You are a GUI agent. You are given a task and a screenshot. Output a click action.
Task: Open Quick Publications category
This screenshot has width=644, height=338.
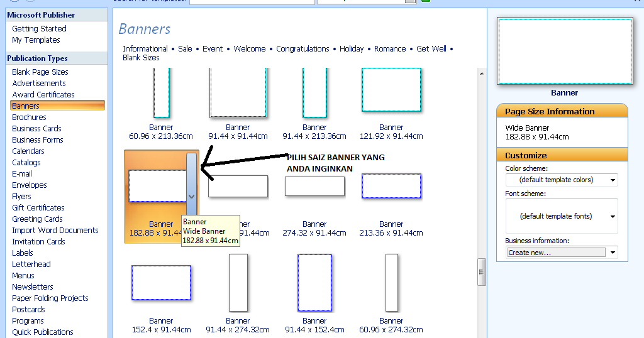click(x=43, y=332)
